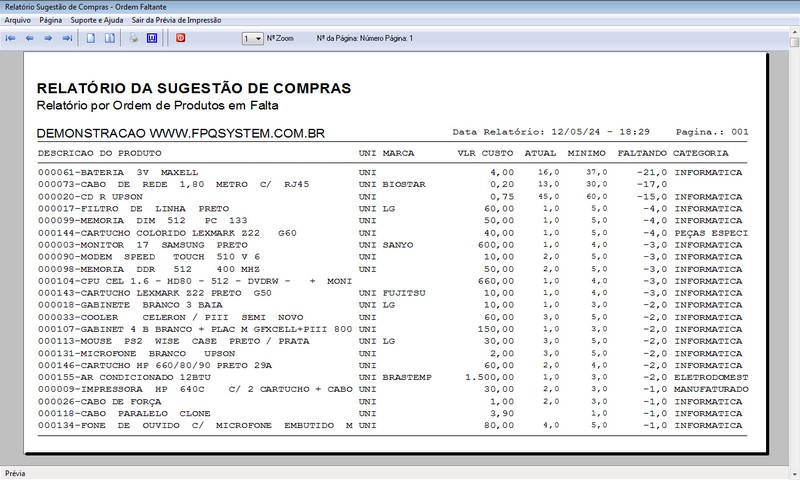Image resolution: width=800 pixels, height=480 pixels.
Task: Click row 000099-MEMORIA DIM 512 PC 133
Action: click(x=392, y=221)
